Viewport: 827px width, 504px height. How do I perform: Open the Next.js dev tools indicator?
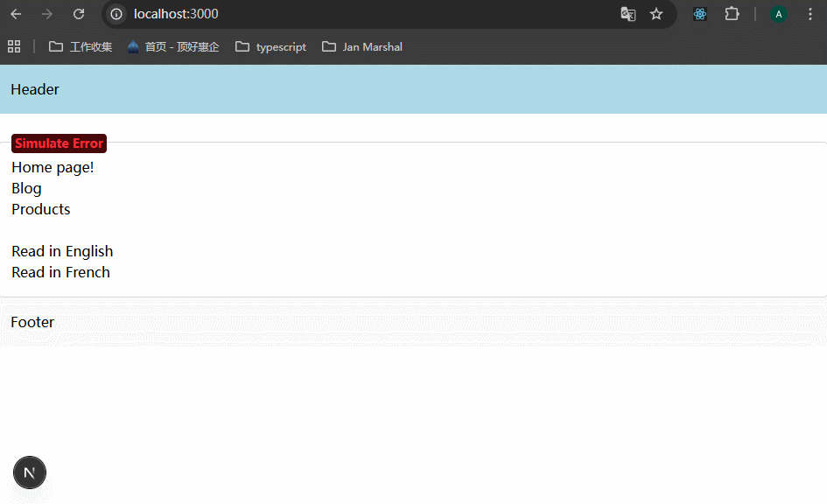tap(30, 472)
